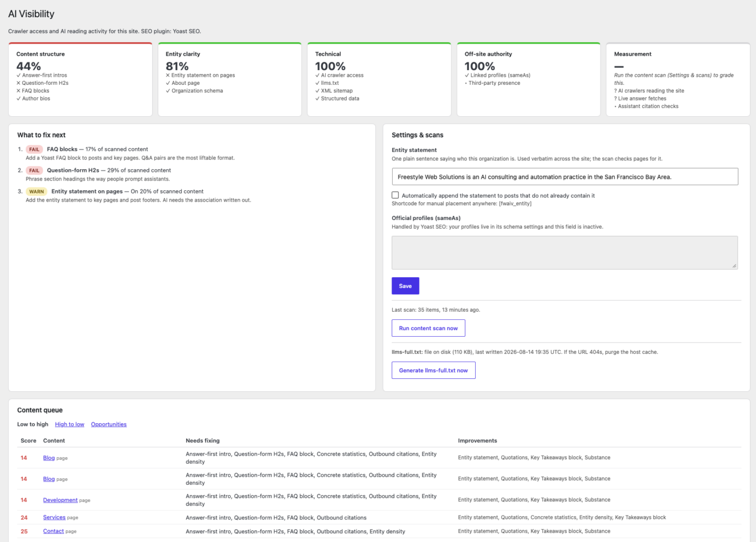Click the Content column header
The width and height of the screenshot is (756, 542).
(x=54, y=440)
